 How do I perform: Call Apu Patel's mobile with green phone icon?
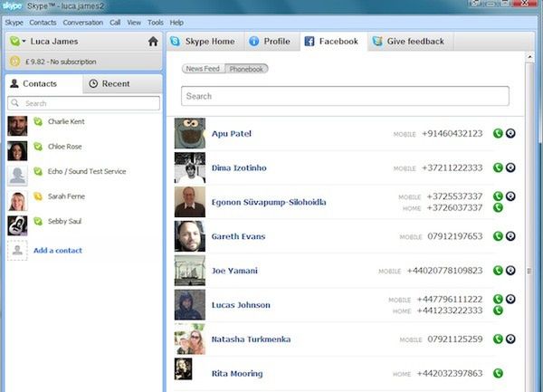click(x=498, y=133)
